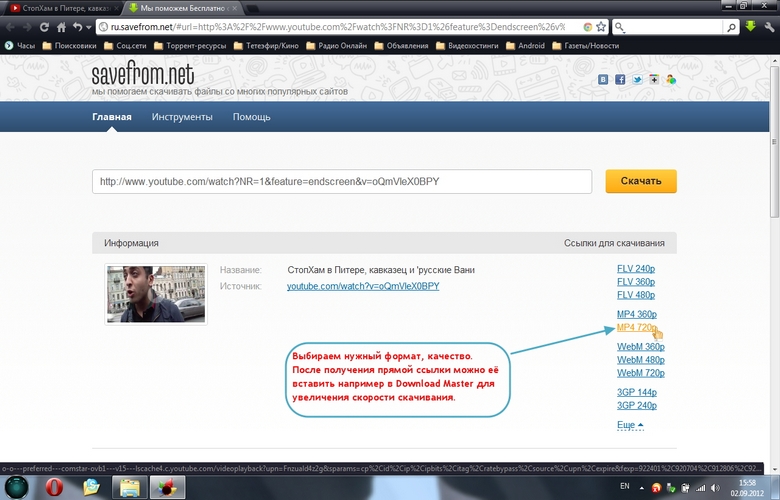780x500 pixels.
Task: Open the Тетеэфир/Кино bookmarks folder
Action: tap(266, 46)
